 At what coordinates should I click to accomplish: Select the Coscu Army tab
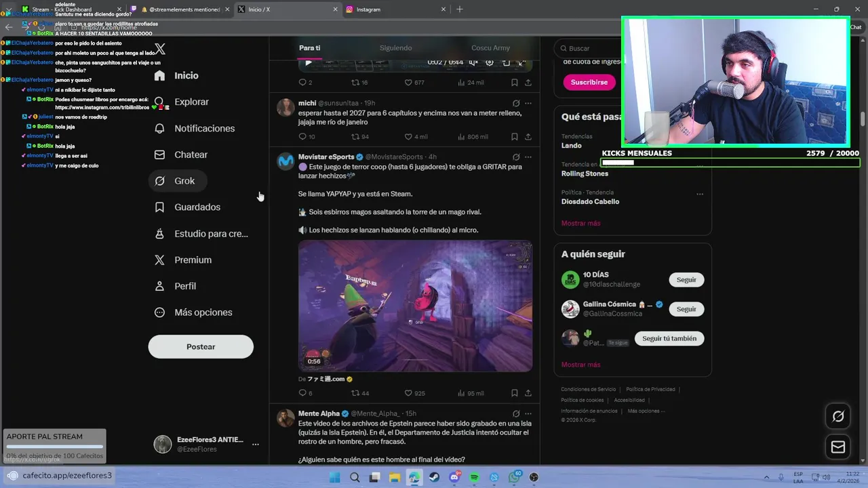click(490, 48)
